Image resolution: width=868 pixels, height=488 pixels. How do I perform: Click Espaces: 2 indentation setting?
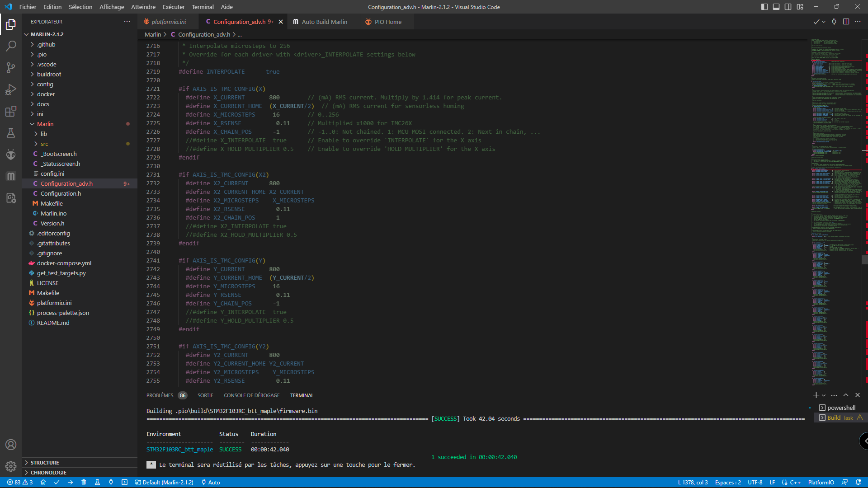pyautogui.click(x=728, y=483)
